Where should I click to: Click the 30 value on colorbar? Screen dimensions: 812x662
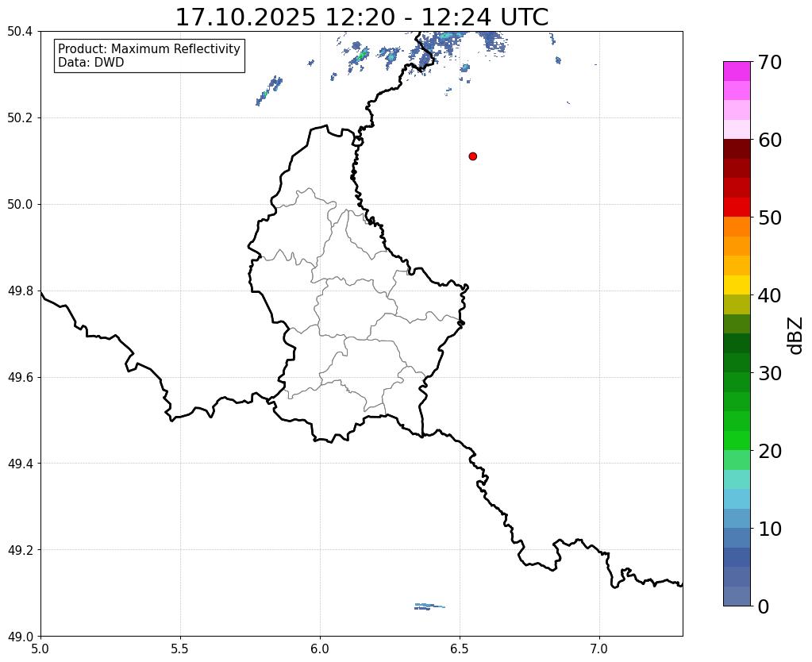point(770,373)
